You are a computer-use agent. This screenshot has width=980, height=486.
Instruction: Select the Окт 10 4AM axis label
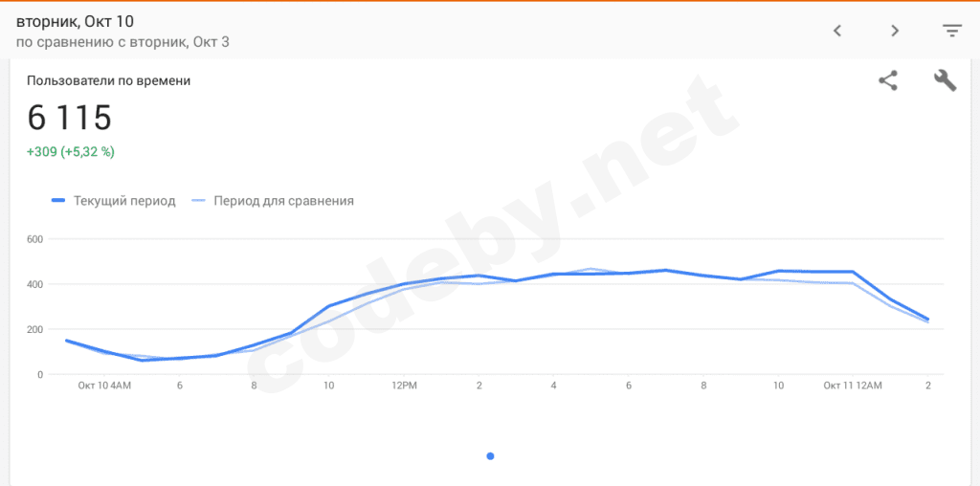pos(105,386)
